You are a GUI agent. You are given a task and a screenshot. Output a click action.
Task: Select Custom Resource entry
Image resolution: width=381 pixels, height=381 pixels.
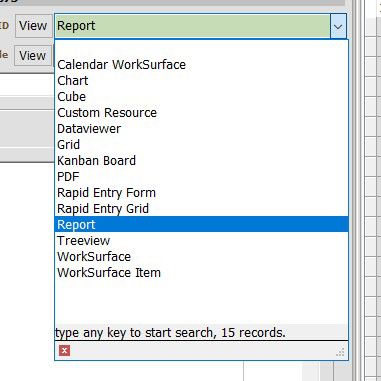[x=107, y=113]
